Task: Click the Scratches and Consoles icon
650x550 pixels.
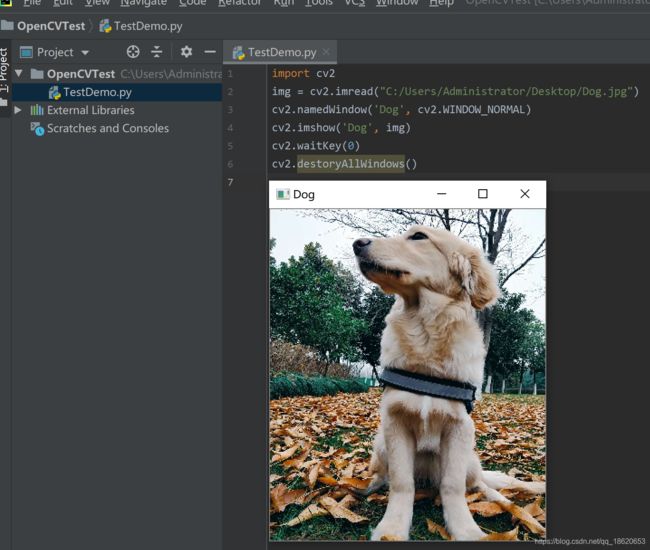Action: click(x=37, y=129)
